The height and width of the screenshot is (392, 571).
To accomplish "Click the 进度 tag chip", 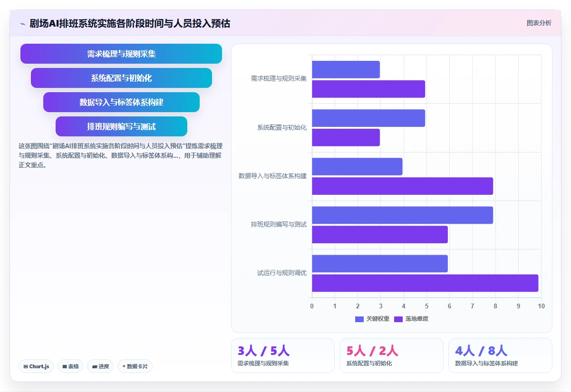I will 100,366.
